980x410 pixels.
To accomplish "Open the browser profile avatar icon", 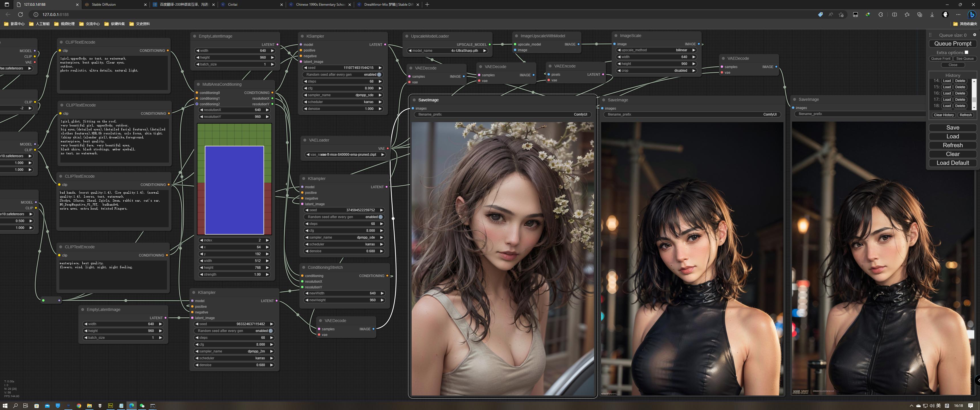I will [946, 15].
